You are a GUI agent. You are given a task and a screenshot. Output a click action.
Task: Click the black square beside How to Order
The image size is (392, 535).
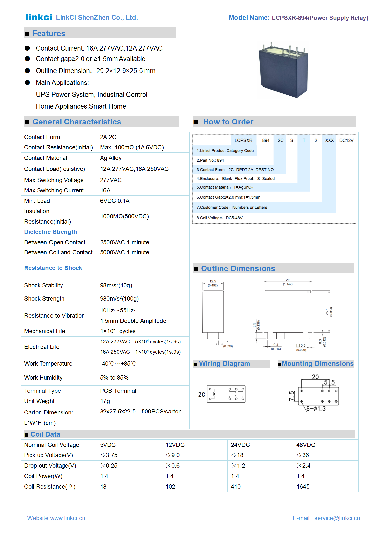coord(196,122)
